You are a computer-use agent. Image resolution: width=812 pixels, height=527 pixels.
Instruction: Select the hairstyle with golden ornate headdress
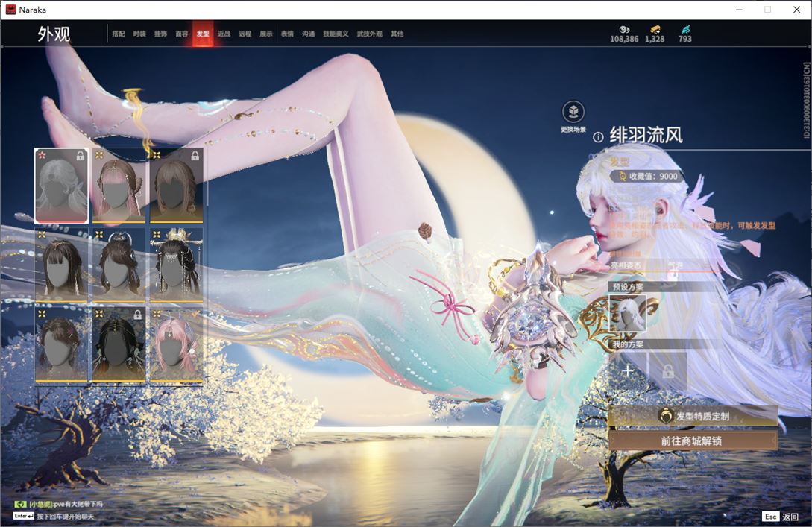tap(176, 265)
